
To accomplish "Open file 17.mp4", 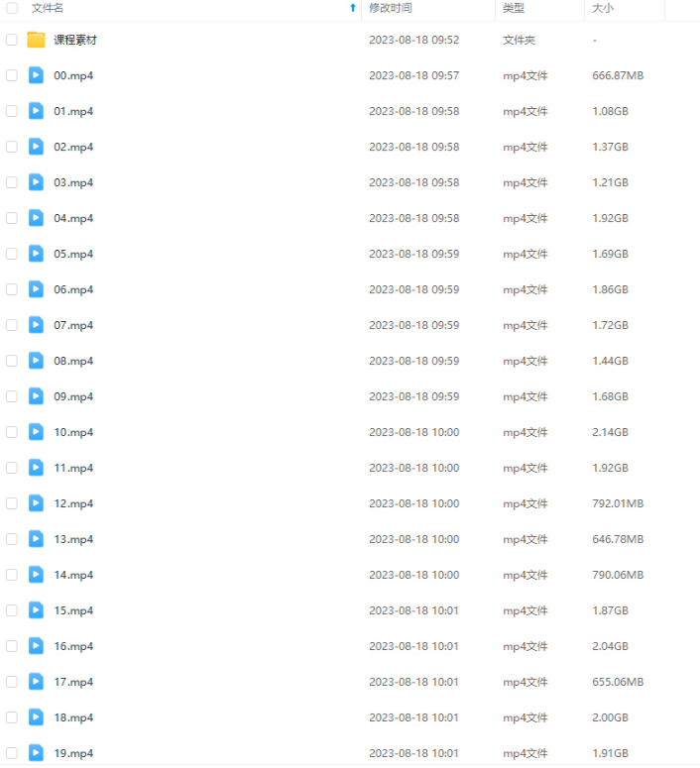I will tap(73, 682).
